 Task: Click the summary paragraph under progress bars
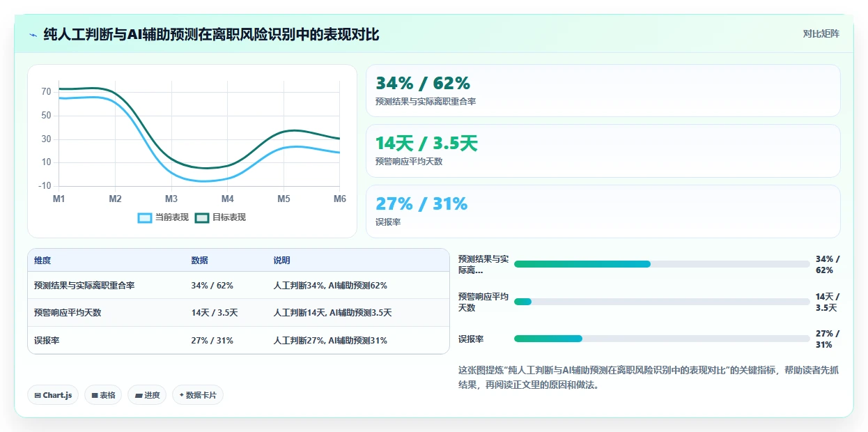[649, 377]
